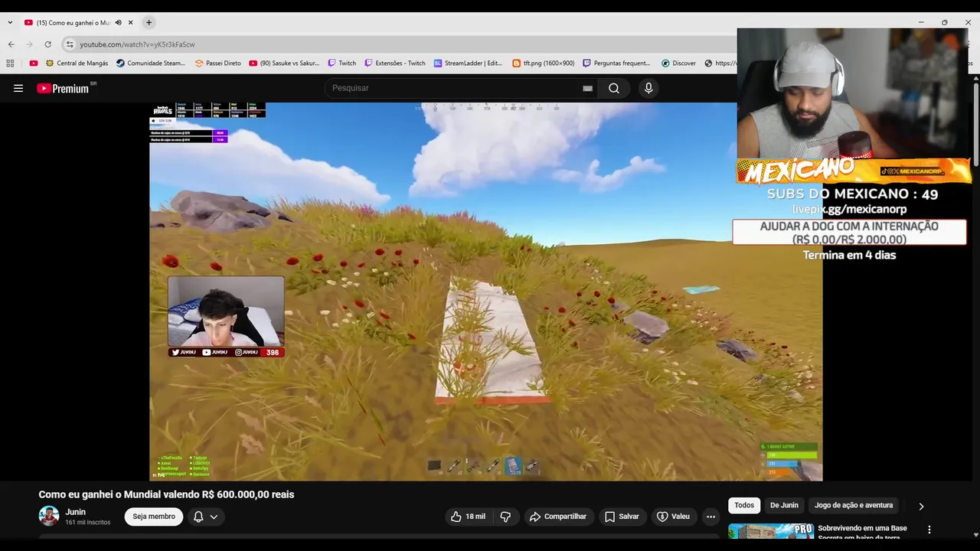The height and width of the screenshot is (551, 980).
Task: Select the De Junin filter chip
Action: coord(784,505)
